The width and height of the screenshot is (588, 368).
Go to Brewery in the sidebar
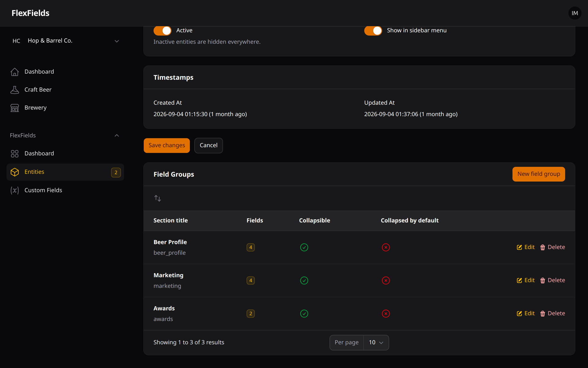pos(65,108)
